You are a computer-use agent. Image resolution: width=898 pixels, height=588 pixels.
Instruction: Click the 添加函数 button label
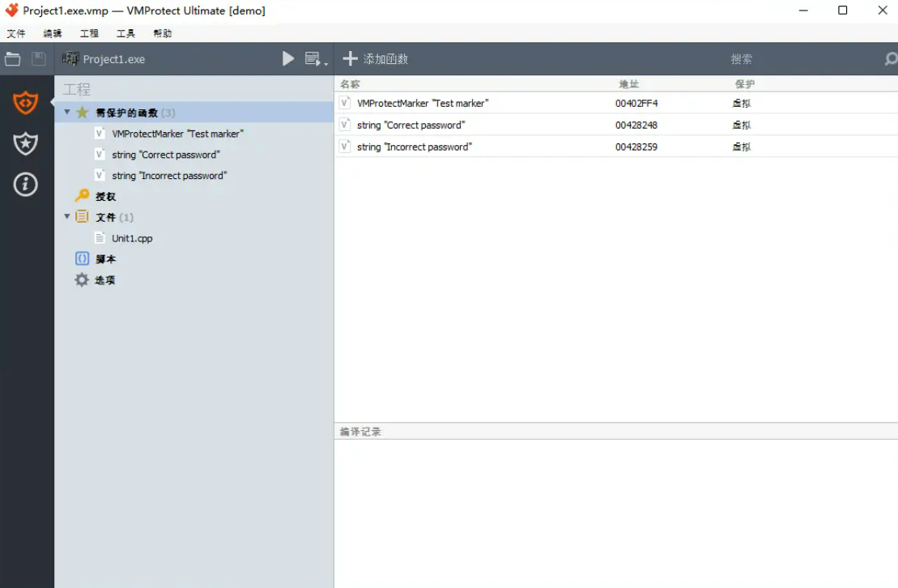pyautogui.click(x=385, y=59)
